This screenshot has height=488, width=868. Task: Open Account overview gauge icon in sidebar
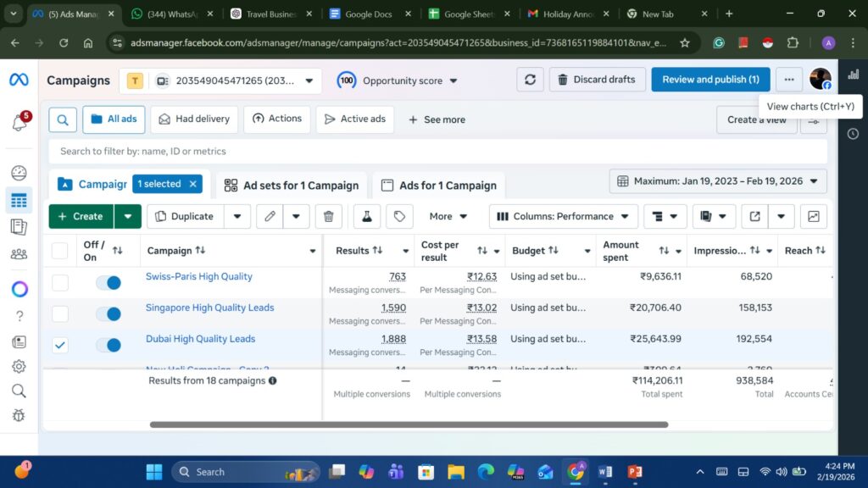coord(19,173)
